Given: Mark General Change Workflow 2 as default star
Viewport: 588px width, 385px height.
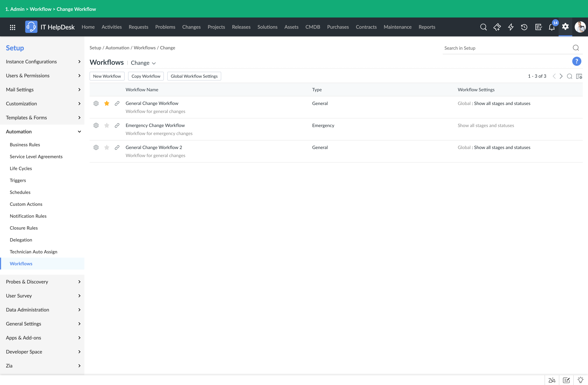Looking at the screenshot, I should tap(107, 148).
